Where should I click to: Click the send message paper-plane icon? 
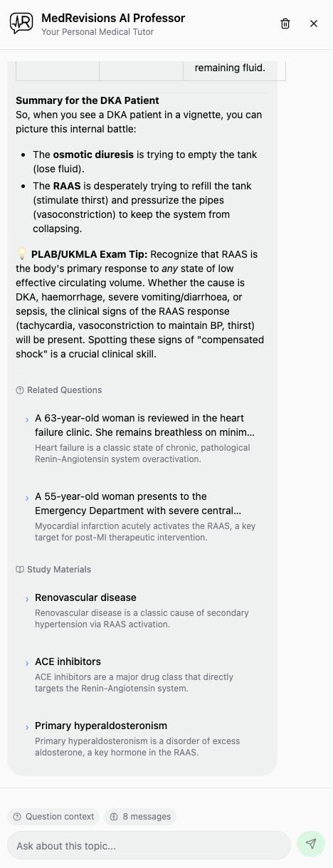311,844
